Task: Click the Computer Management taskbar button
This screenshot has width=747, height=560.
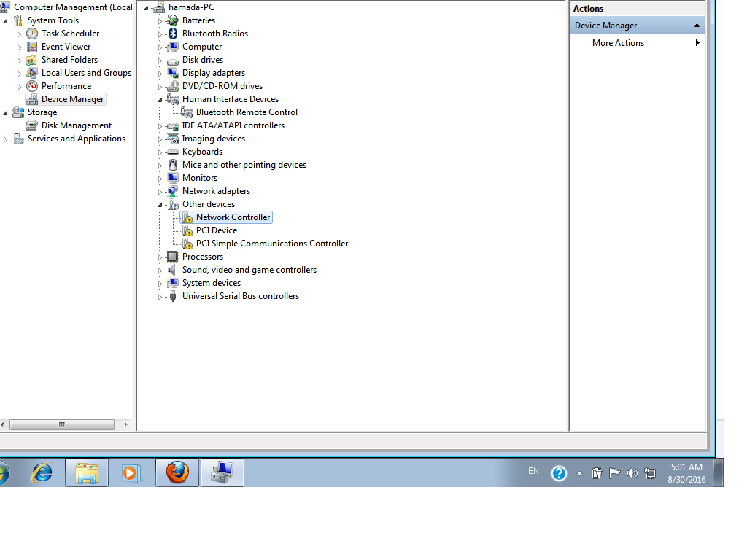Action: [x=222, y=472]
